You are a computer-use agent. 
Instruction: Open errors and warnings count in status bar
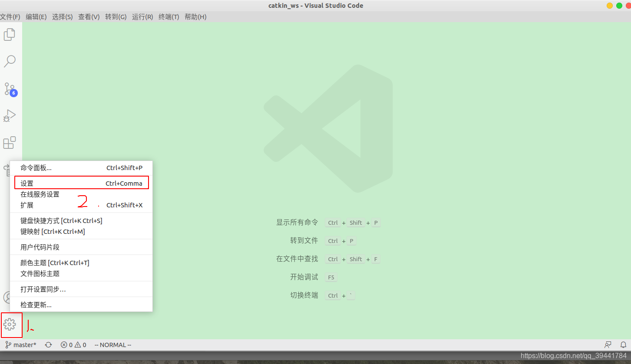(x=73, y=345)
